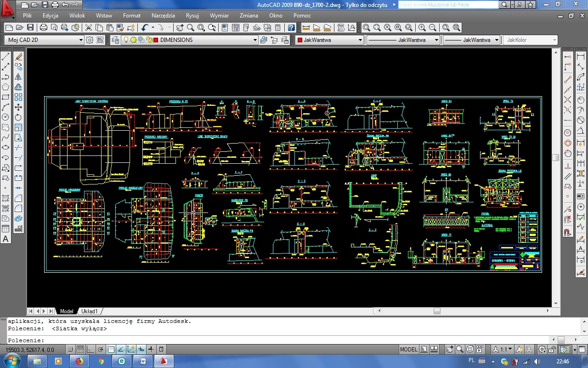
Task: Select the Cut scissors icon
Action: (88, 28)
